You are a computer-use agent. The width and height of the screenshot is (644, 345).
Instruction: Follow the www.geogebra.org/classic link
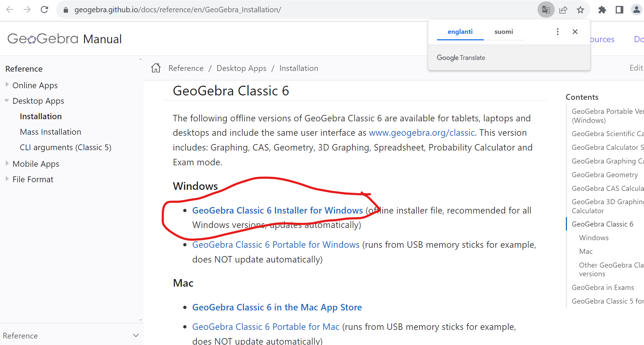coord(421,133)
